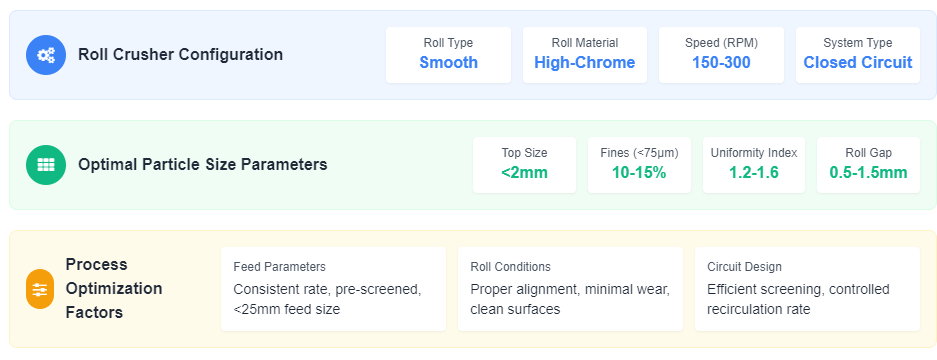This screenshot has height=360, width=937.
Task: Click the Top Size <2mm card
Action: coord(524,165)
